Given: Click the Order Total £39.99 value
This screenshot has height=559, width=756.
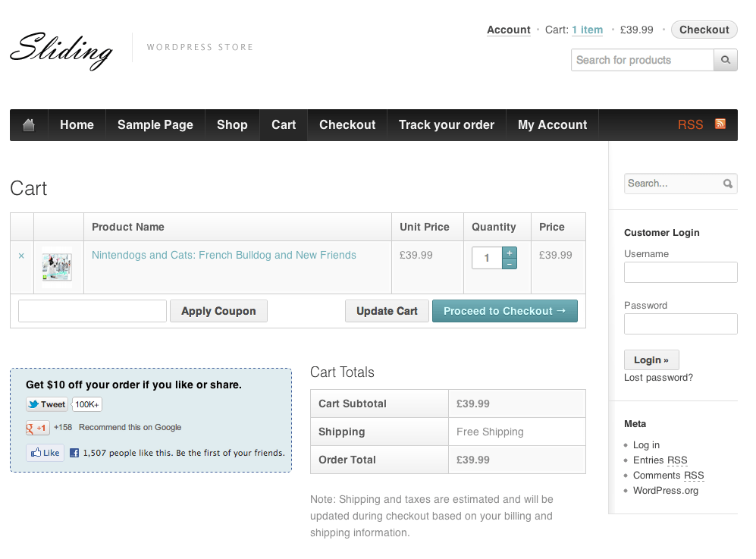Looking at the screenshot, I should coord(473,460).
